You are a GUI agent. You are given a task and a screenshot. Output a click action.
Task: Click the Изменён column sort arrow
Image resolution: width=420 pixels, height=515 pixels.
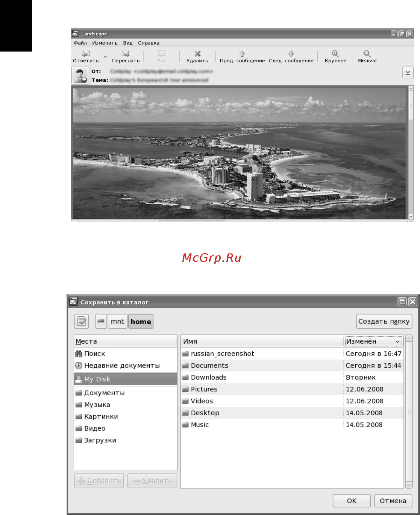[x=397, y=342]
